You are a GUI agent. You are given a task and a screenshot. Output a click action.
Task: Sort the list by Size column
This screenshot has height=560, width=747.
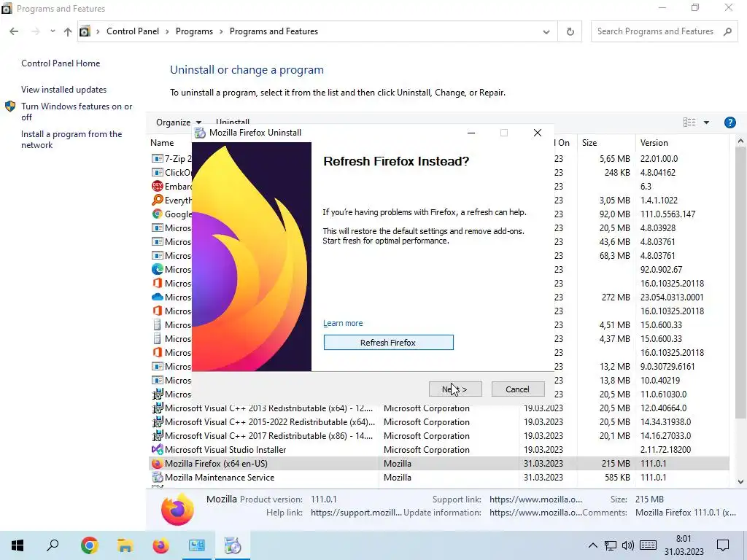pyautogui.click(x=589, y=143)
